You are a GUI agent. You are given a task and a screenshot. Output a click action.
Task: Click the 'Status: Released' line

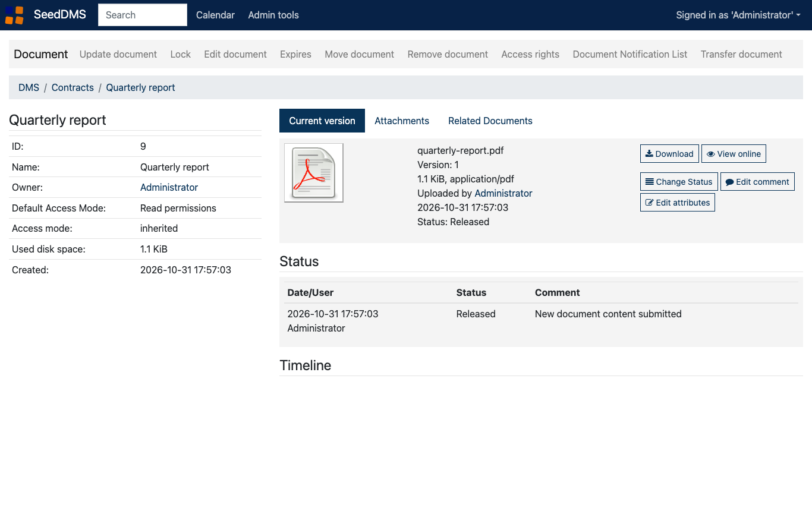click(453, 222)
